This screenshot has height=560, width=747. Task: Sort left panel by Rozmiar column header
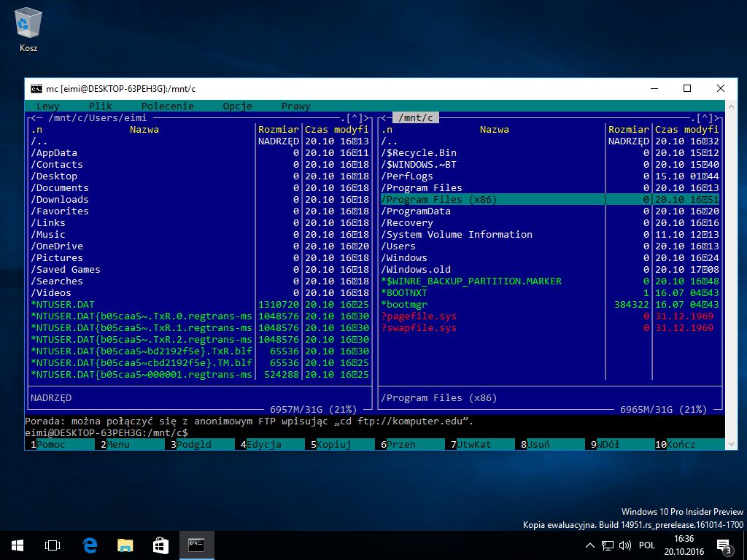click(x=278, y=130)
